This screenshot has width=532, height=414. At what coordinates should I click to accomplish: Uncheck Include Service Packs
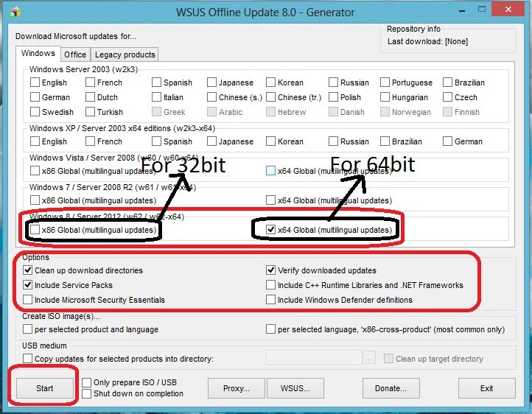coord(28,285)
